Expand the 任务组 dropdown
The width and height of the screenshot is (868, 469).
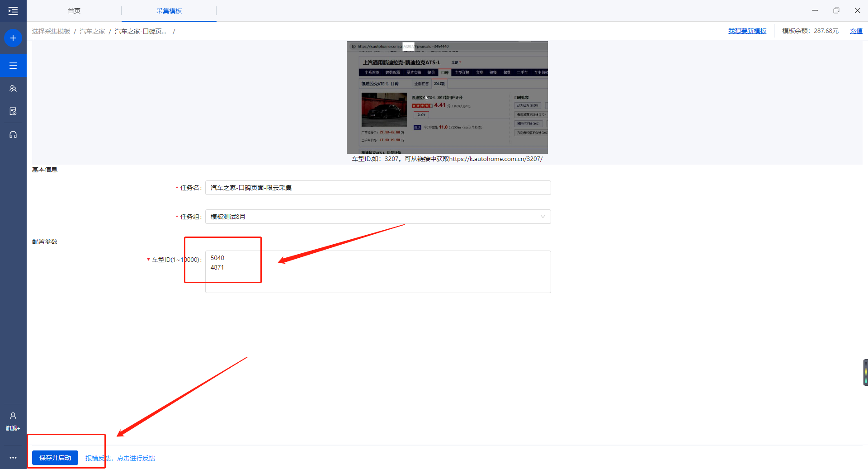click(378, 217)
